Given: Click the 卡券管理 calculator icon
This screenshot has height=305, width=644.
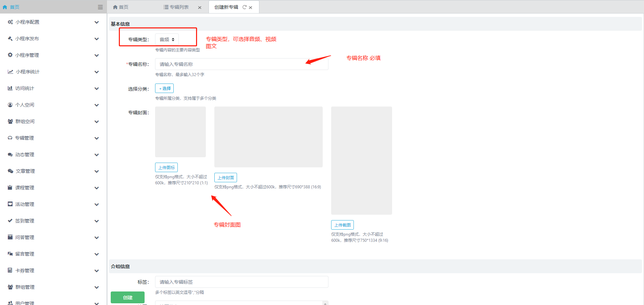Looking at the screenshot, I should (x=10, y=270).
